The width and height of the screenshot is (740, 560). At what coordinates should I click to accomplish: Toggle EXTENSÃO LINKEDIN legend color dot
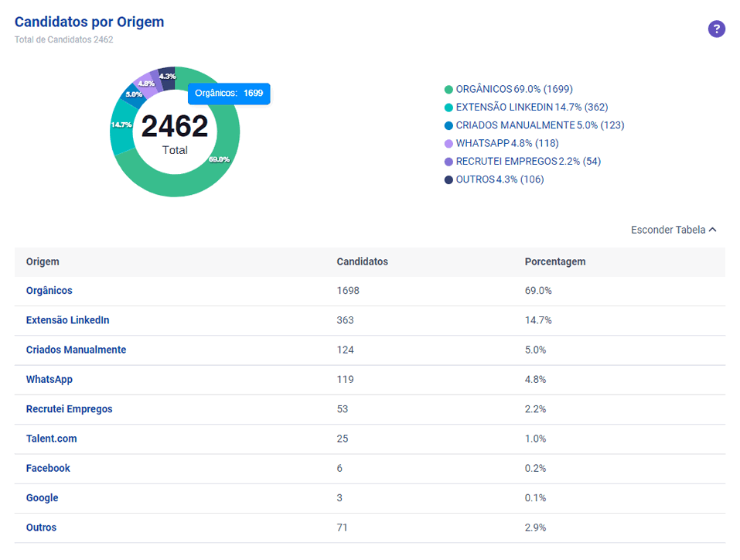click(448, 108)
